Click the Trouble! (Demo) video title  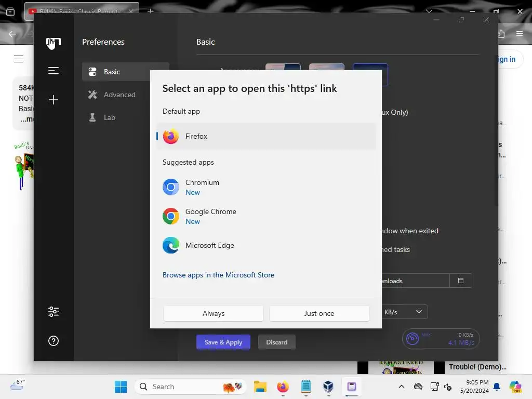click(x=477, y=367)
